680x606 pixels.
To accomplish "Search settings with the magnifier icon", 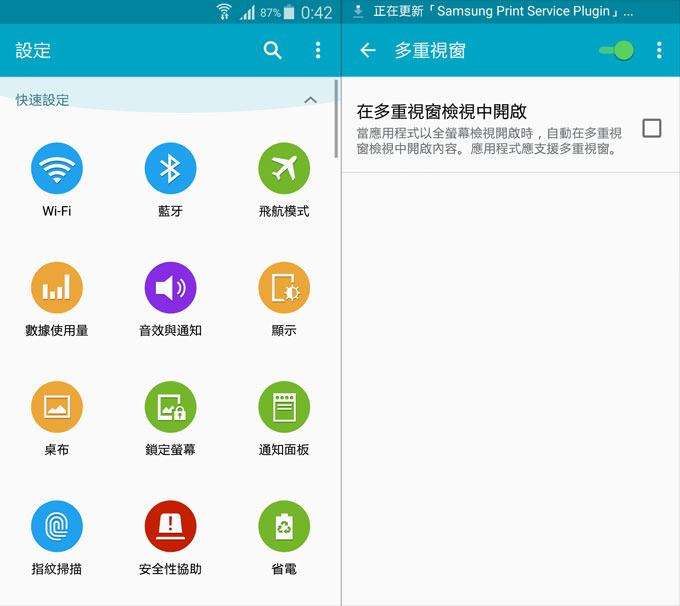I will tap(273, 50).
